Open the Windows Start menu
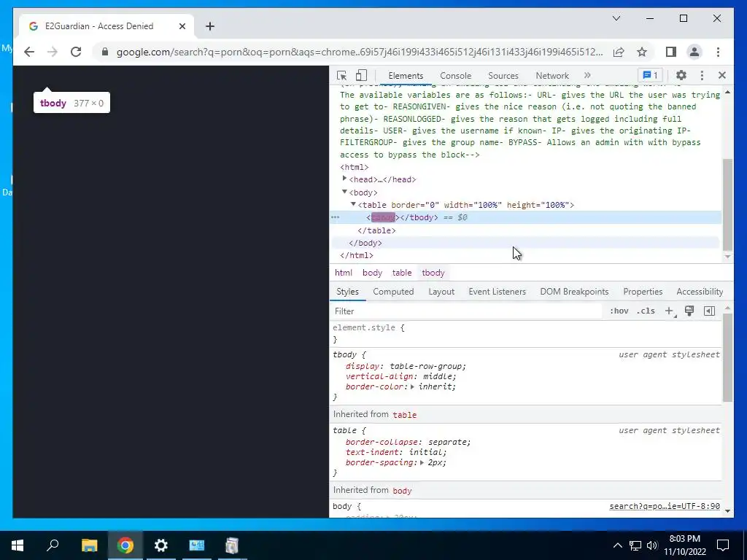 click(x=18, y=545)
